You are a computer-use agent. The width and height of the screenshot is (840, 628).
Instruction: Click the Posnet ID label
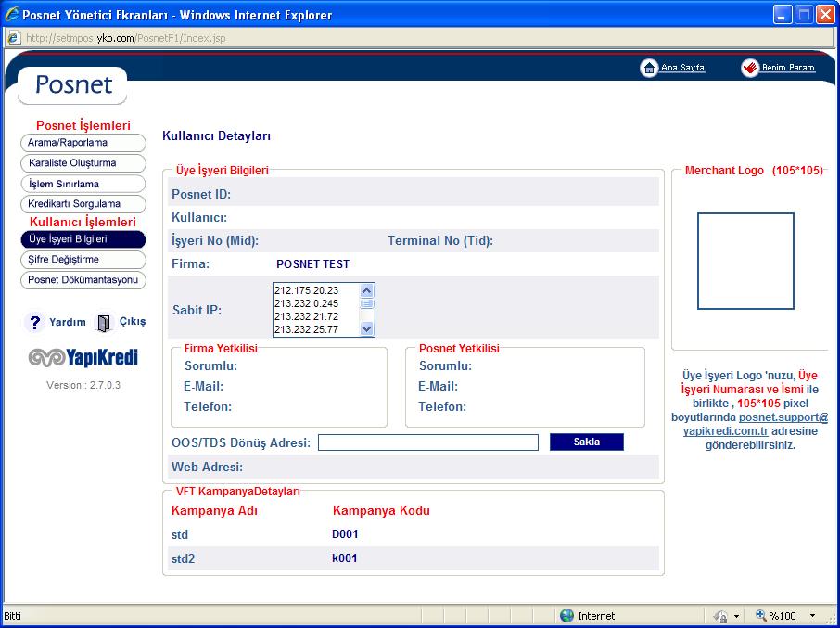pos(201,195)
